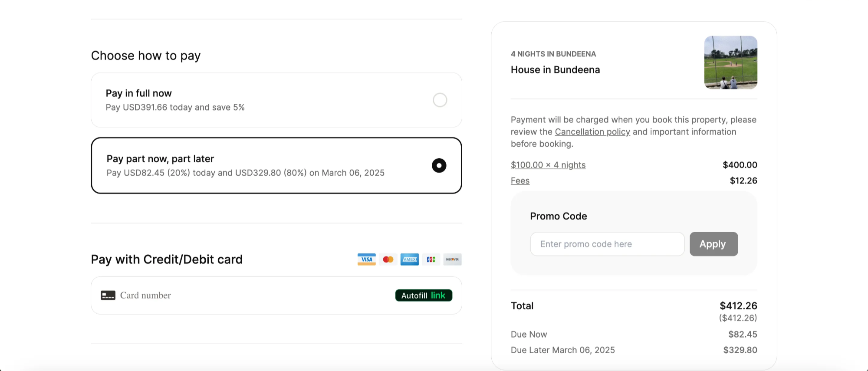Click the House in Bundeena thumbnail photo
Viewport: 868px width, 371px height.
point(730,63)
